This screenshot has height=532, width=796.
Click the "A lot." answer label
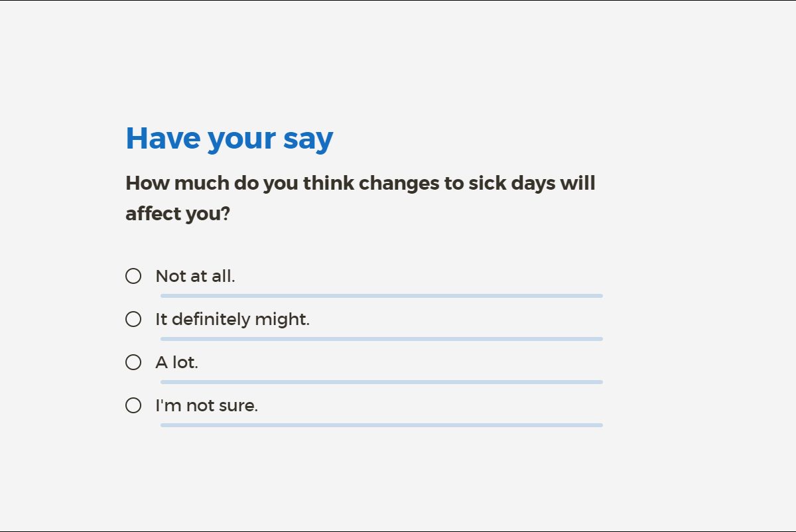[176, 362]
